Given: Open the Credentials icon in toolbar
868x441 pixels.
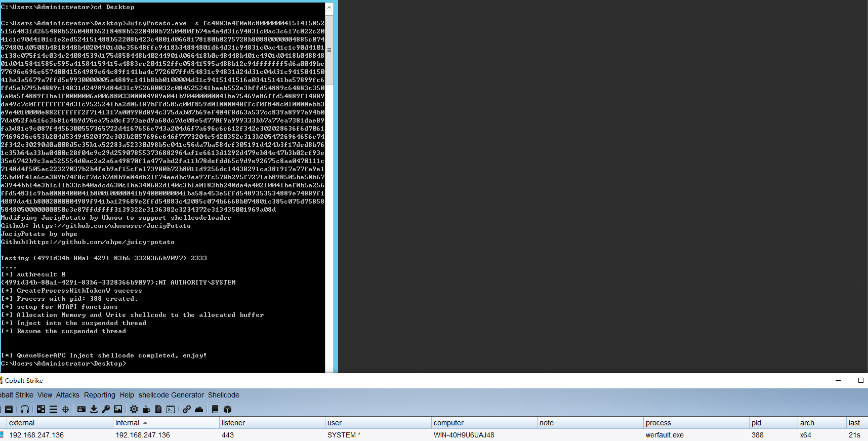Looking at the screenshot, I should (x=81, y=409).
